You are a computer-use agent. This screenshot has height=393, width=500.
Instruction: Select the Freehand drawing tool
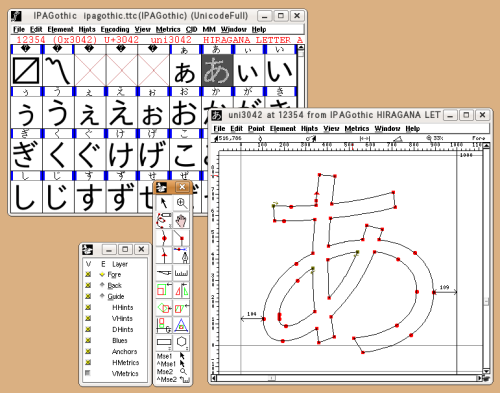point(164,220)
